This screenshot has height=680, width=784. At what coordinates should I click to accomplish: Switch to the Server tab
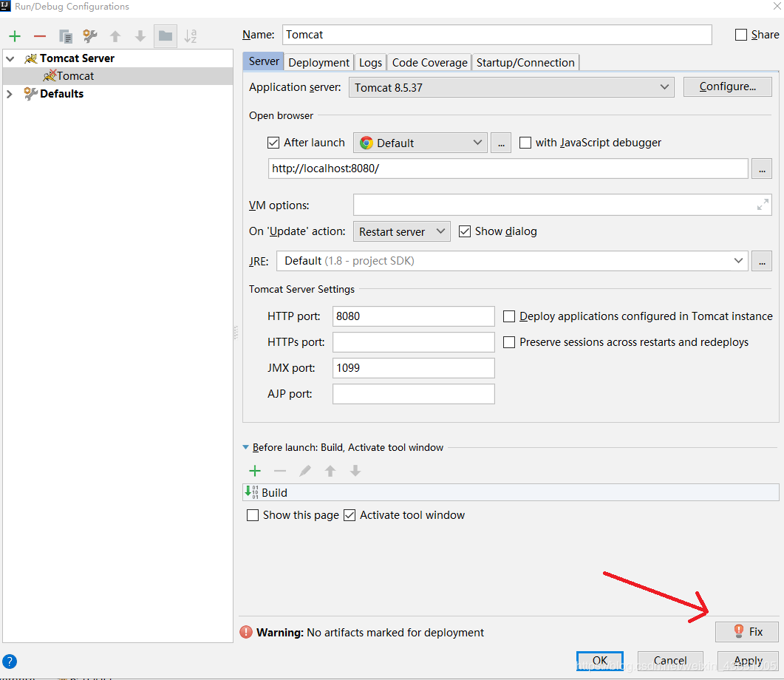pyautogui.click(x=264, y=61)
